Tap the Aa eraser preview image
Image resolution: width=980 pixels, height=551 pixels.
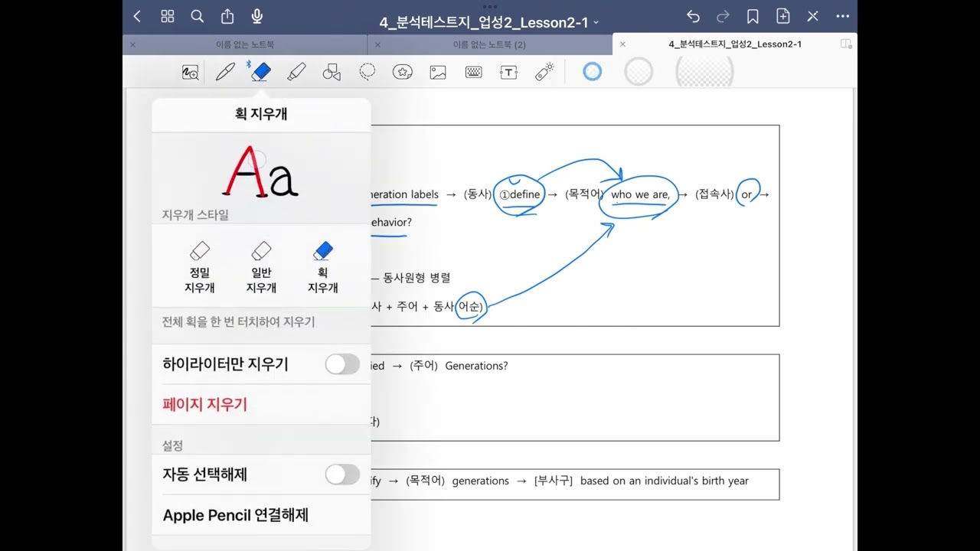tap(261, 171)
